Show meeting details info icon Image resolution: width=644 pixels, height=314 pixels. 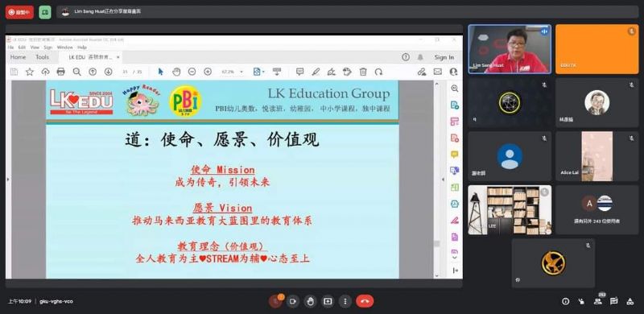pos(566,301)
